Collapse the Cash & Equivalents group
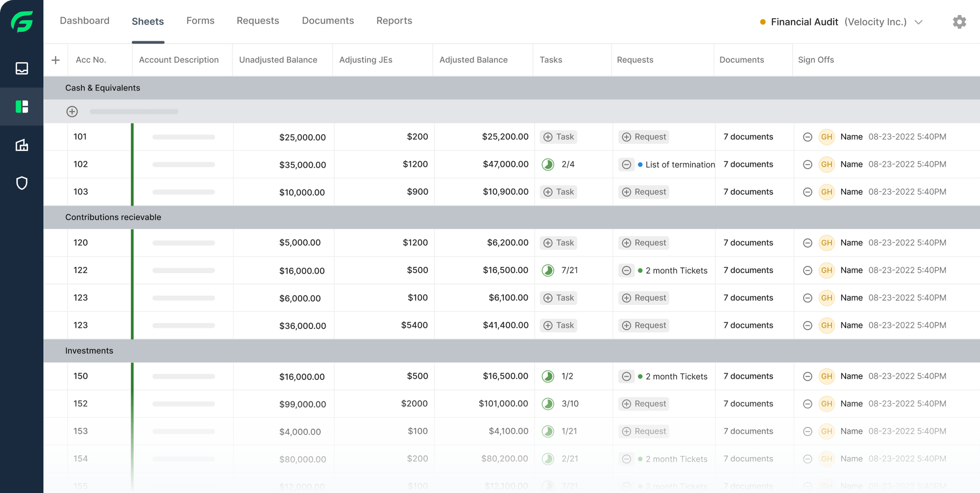The width and height of the screenshot is (980, 493). click(512, 88)
